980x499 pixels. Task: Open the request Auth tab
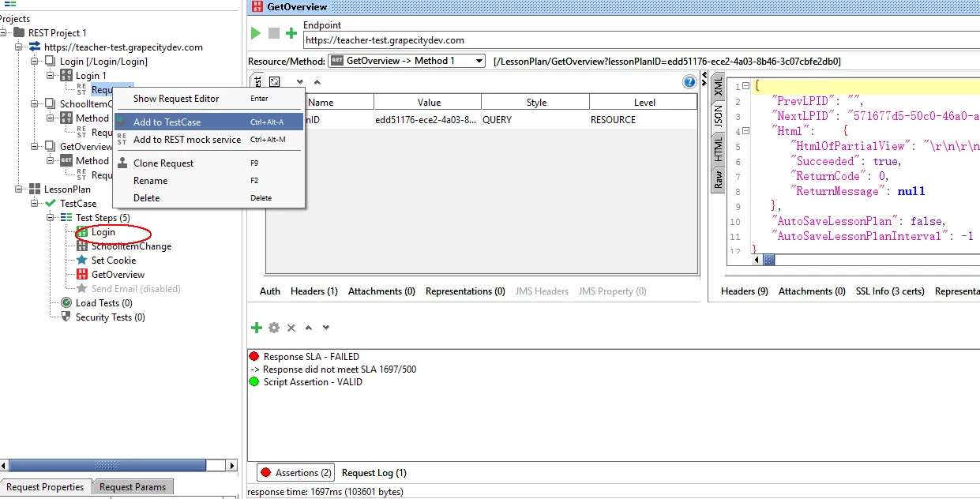270,291
